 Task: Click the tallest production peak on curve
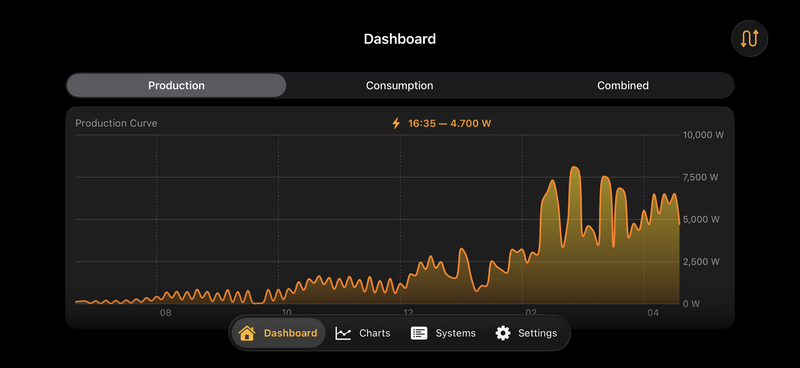tap(575, 168)
